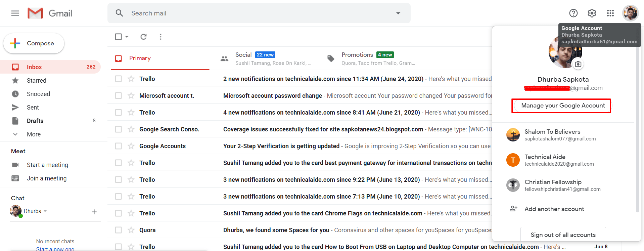The width and height of the screenshot is (644, 251).
Task: Check the Trello June 13 notifications checkbox
Action: [118, 180]
